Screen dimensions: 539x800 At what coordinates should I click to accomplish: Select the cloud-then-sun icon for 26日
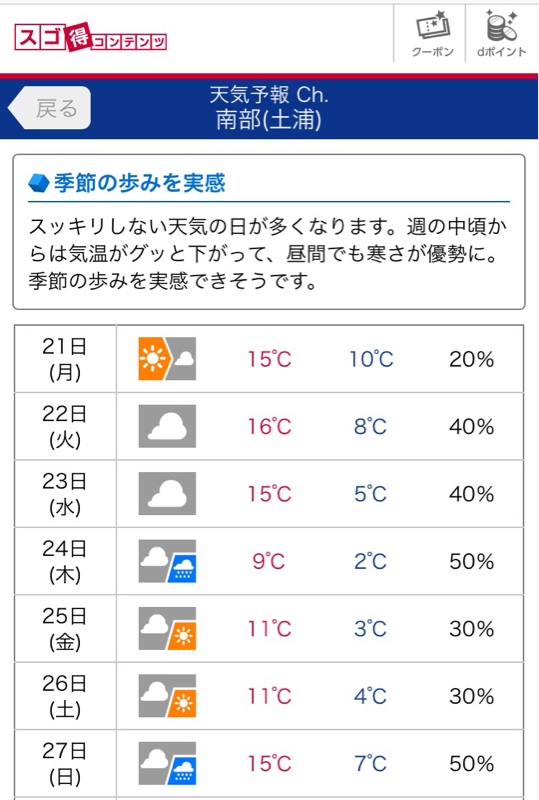click(x=167, y=695)
